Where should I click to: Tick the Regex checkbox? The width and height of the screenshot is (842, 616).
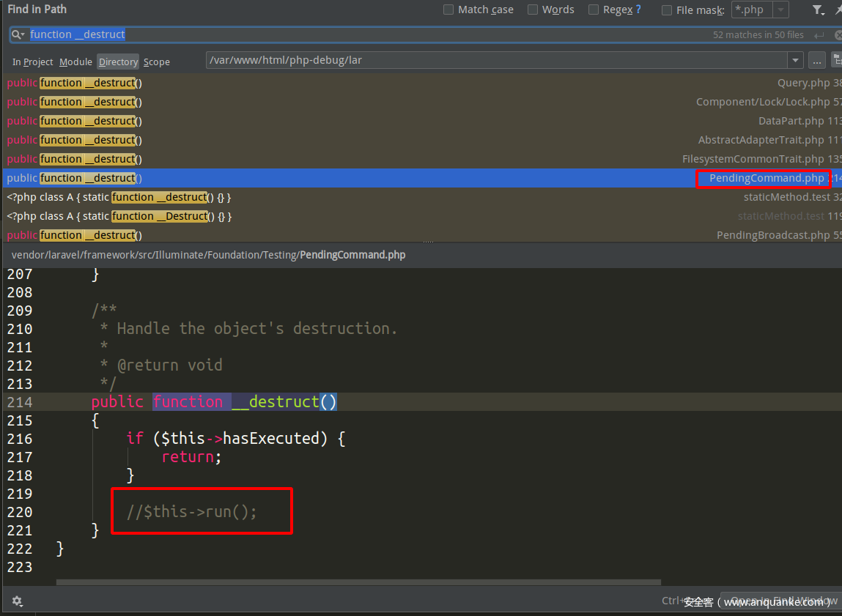click(594, 10)
